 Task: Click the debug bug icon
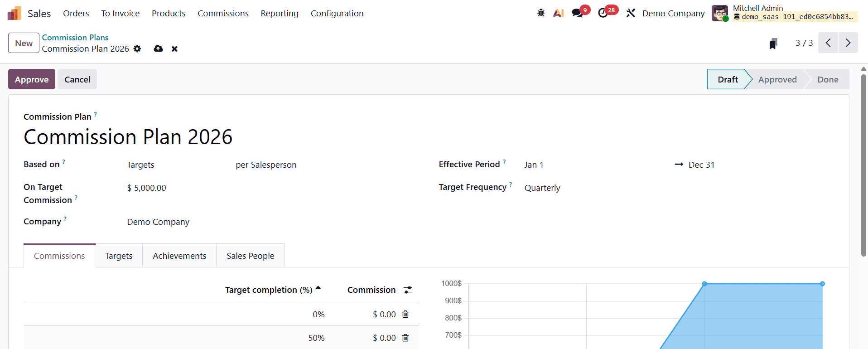pyautogui.click(x=541, y=13)
